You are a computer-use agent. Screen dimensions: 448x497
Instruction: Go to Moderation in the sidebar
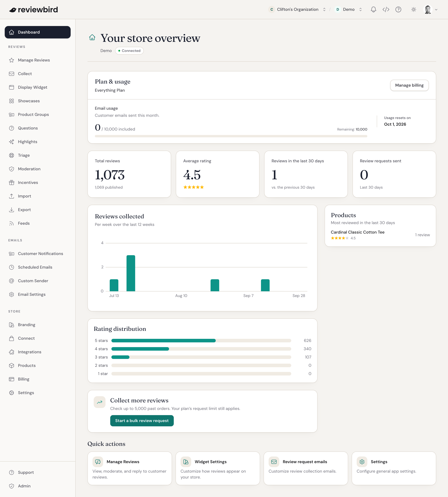(38, 169)
